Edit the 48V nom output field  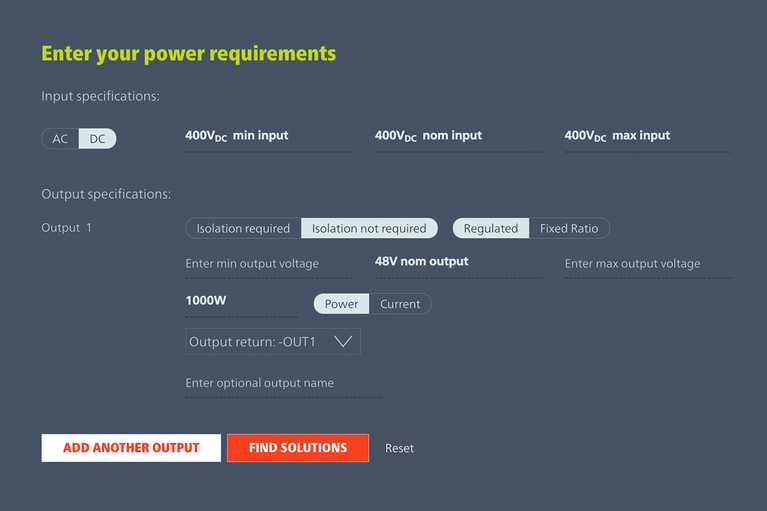tap(457, 262)
